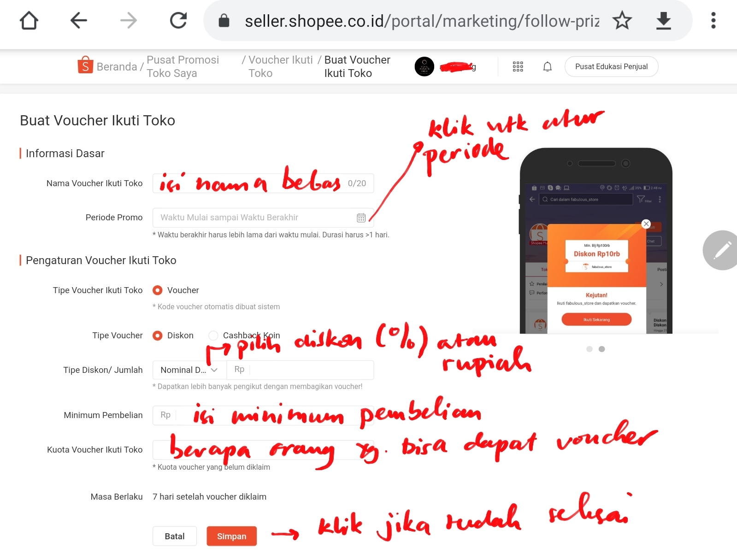Click the Shopee logo in the header
The height and width of the screenshot is (560, 737).
point(85,65)
